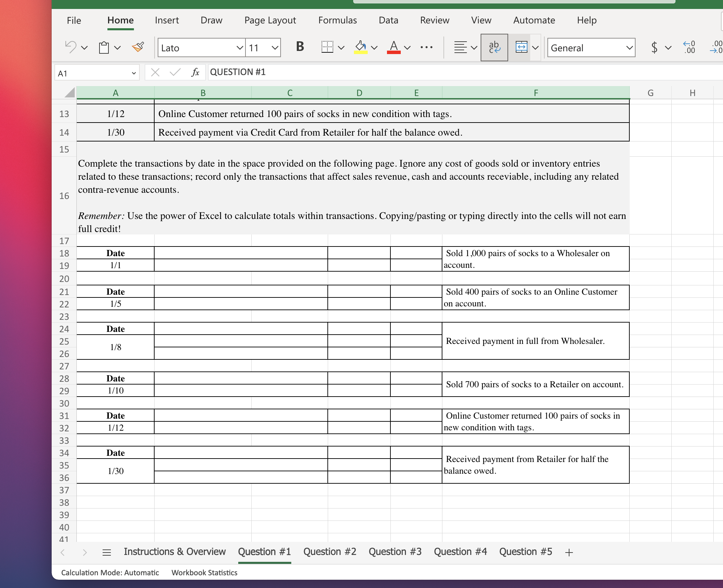Go to next sheet tabs arrow
The image size is (723, 588).
[85, 553]
